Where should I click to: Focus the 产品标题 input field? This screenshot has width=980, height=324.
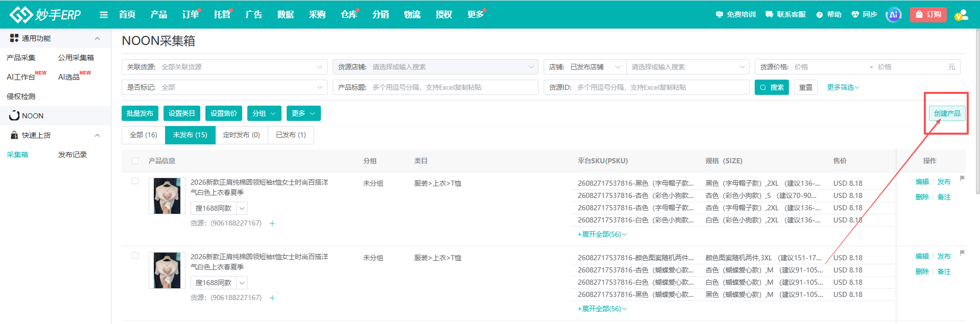click(435, 87)
